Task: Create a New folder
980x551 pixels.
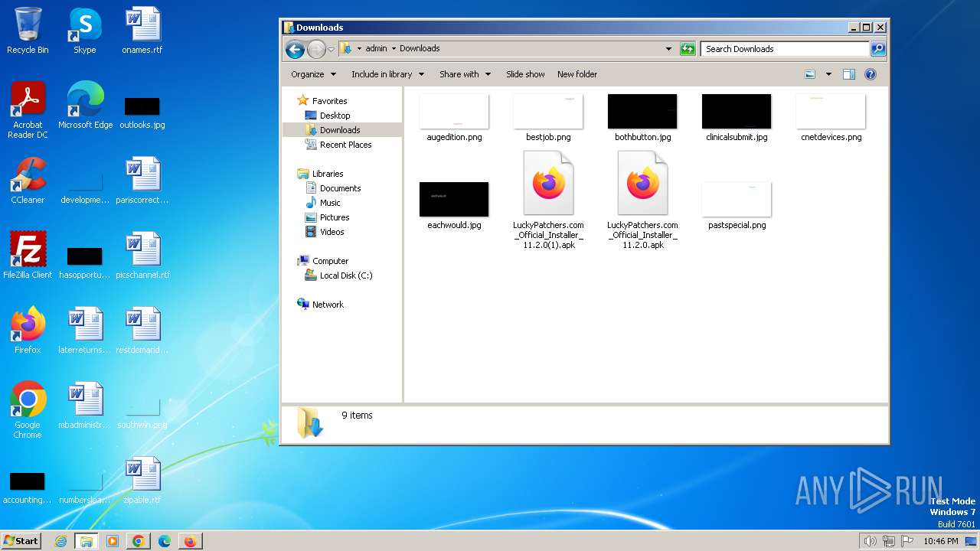Action: click(x=577, y=74)
